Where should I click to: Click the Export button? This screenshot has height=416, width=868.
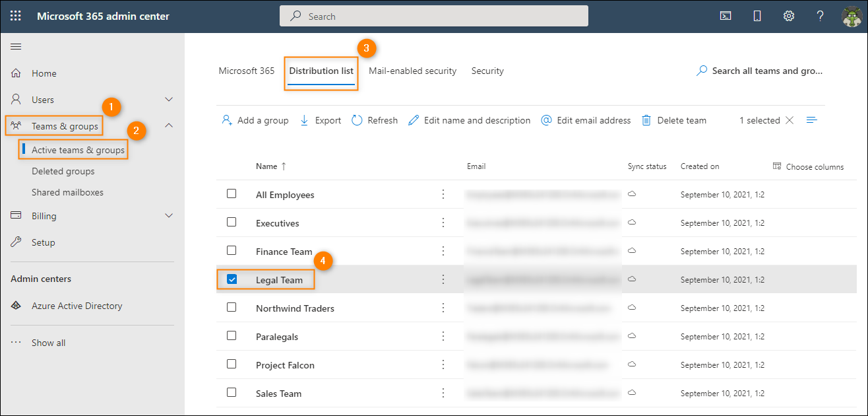click(321, 120)
